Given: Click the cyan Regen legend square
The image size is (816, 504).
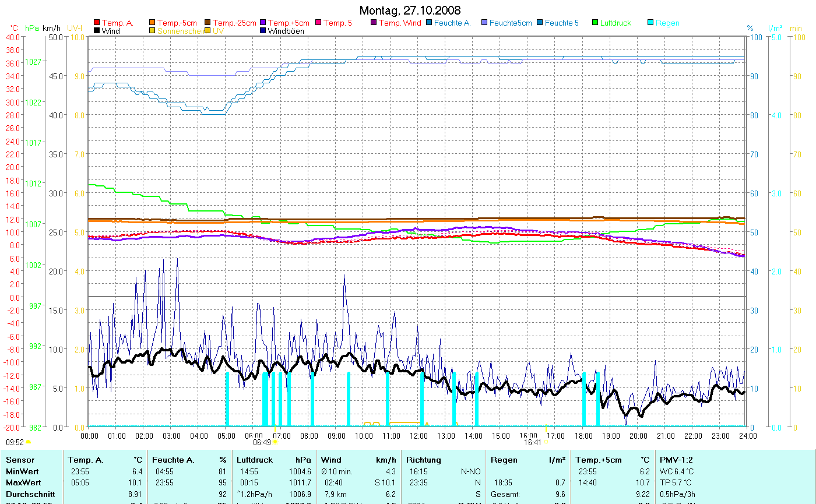Looking at the screenshot, I should point(651,23).
